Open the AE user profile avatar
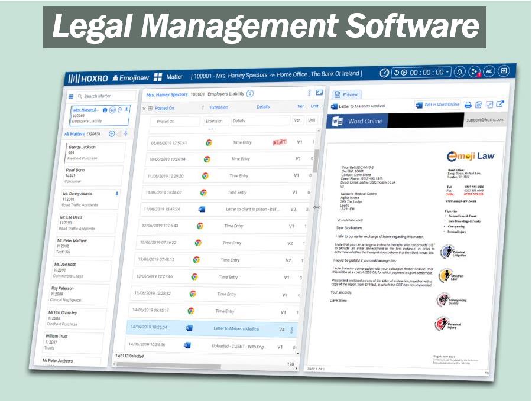The image size is (532, 401). click(489, 71)
